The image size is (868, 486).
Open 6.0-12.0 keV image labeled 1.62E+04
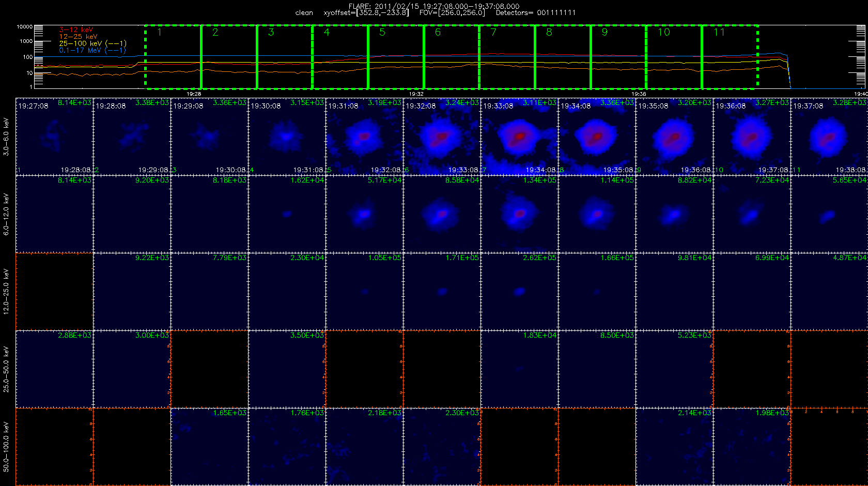coord(287,214)
